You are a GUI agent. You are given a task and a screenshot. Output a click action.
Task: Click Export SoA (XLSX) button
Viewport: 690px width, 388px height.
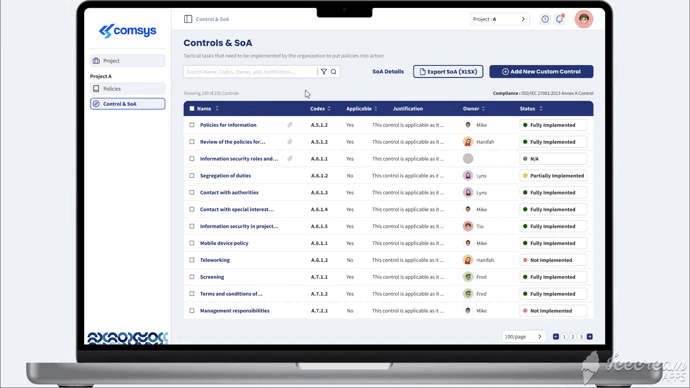[x=448, y=72]
